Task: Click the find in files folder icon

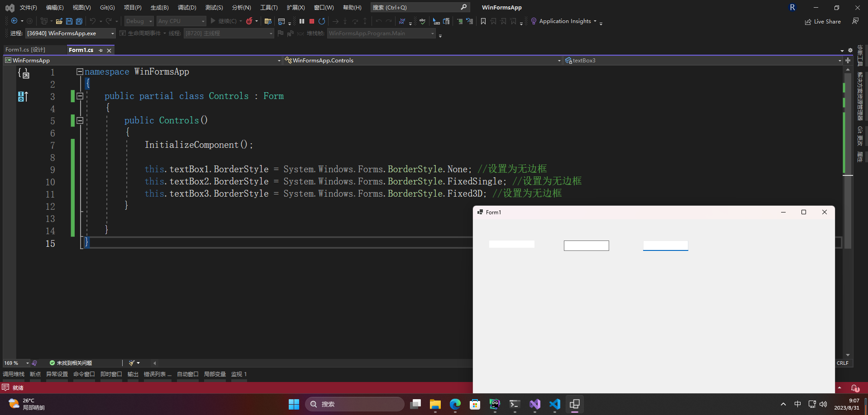Action: (x=268, y=21)
